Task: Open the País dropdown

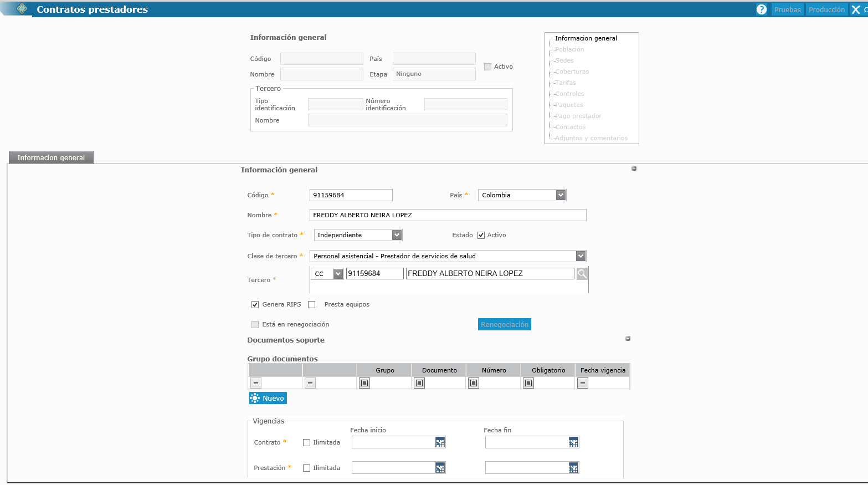Action: pyautogui.click(x=561, y=195)
